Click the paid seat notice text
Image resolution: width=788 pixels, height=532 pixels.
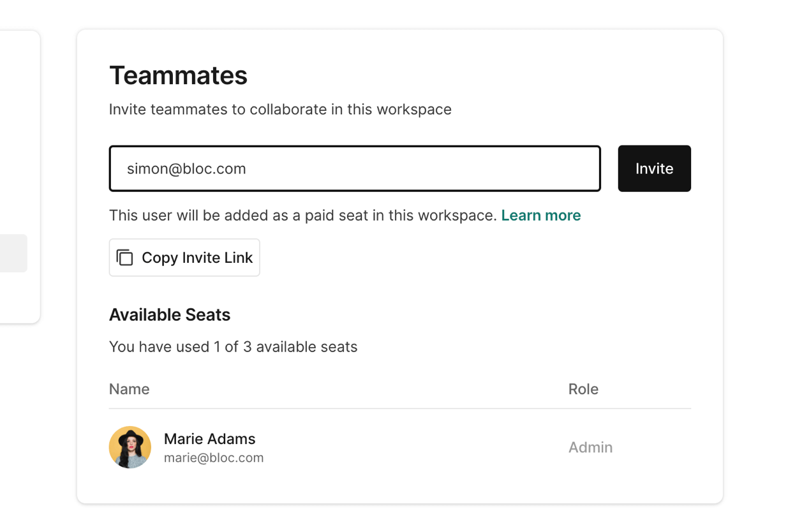302,216
